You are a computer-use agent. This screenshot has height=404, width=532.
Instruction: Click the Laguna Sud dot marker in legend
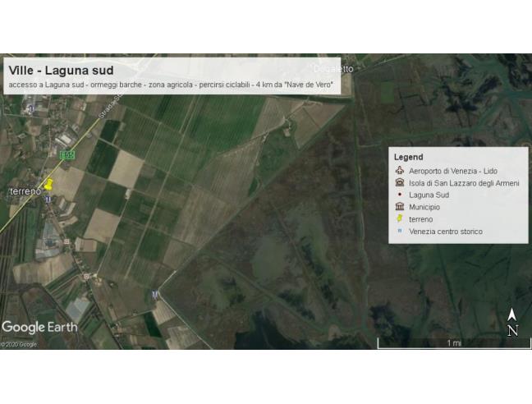(399, 195)
